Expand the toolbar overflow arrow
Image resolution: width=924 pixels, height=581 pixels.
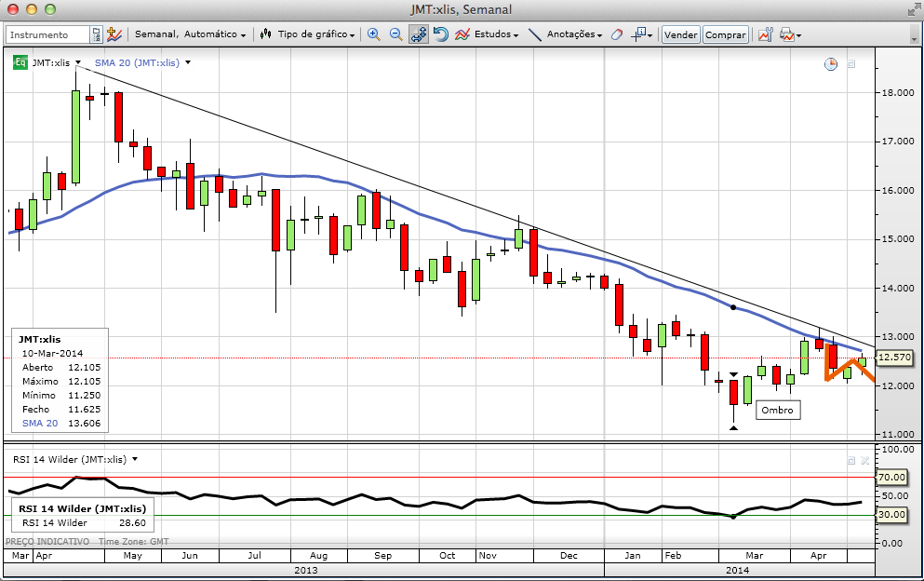coord(914,38)
